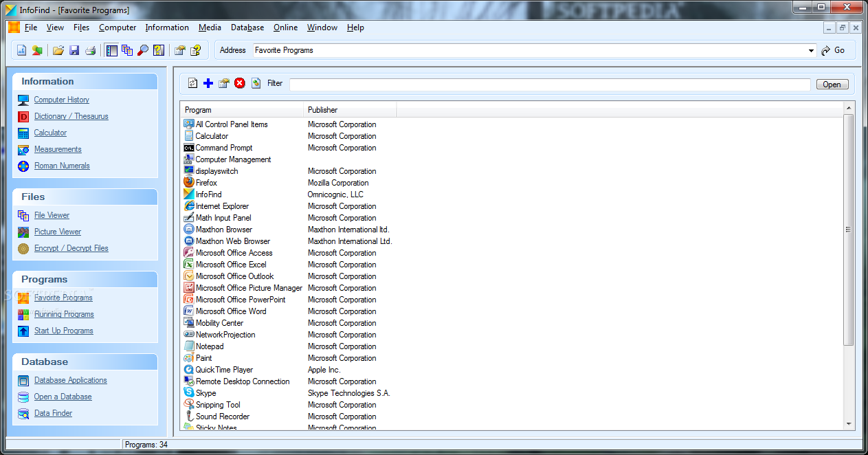Screen dimensions: 868x455
Task: Click the Snipping Tool icon
Action: pos(189,404)
